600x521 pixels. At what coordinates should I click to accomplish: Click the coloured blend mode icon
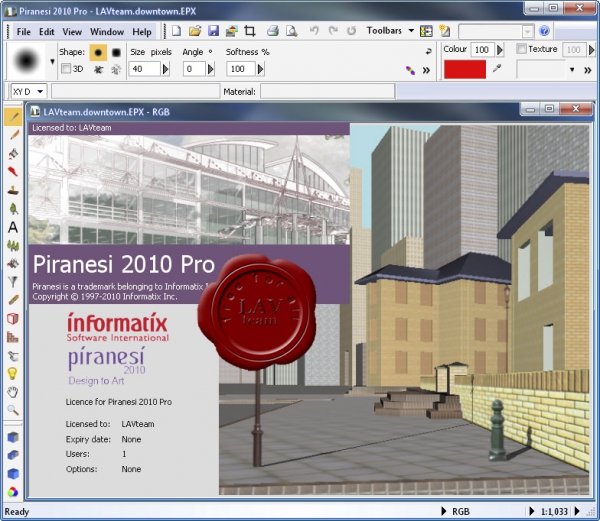point(410,70)
